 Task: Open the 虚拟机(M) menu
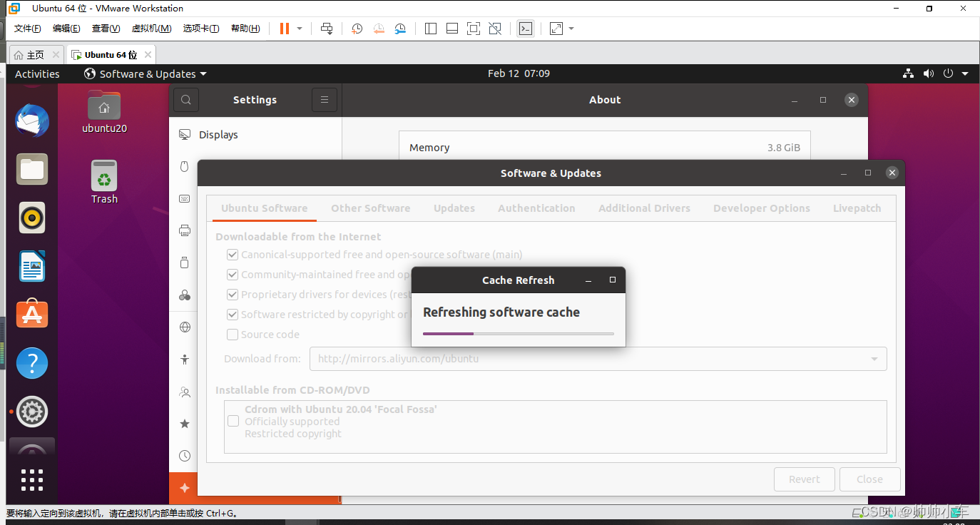tap(151, 29)
